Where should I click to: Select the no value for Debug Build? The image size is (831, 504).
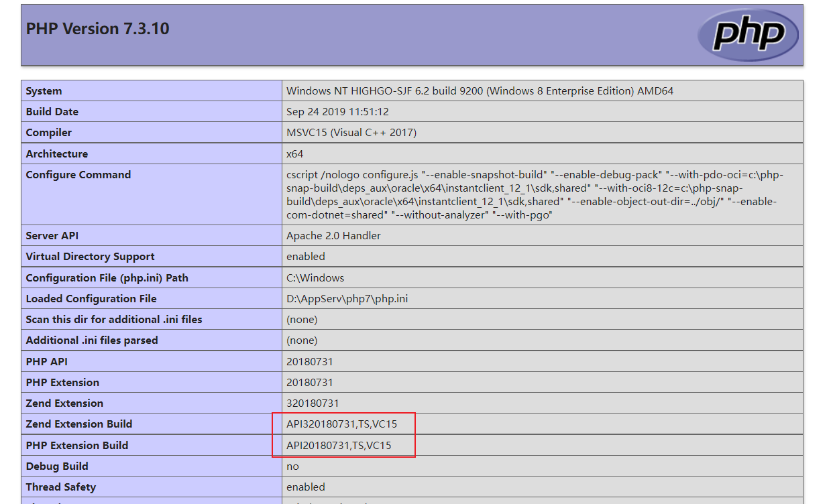tap(292, 466)
